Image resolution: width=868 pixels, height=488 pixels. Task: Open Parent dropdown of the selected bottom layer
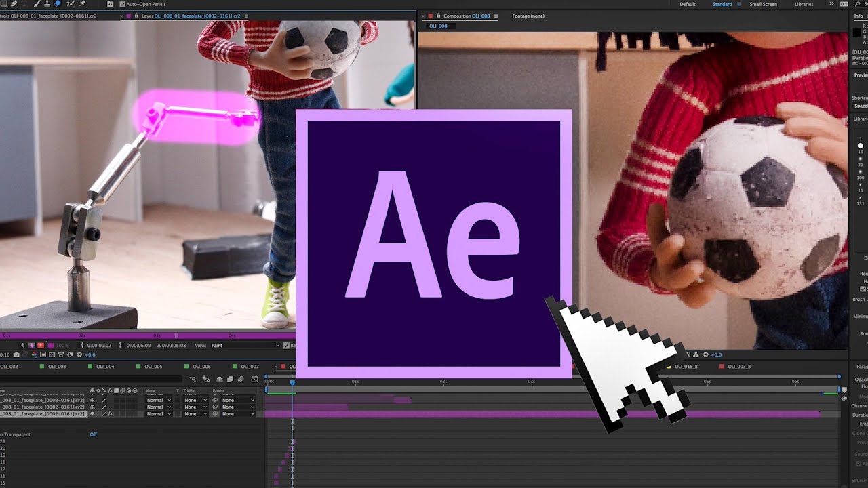pyautogui.click(x=238, y=414)
